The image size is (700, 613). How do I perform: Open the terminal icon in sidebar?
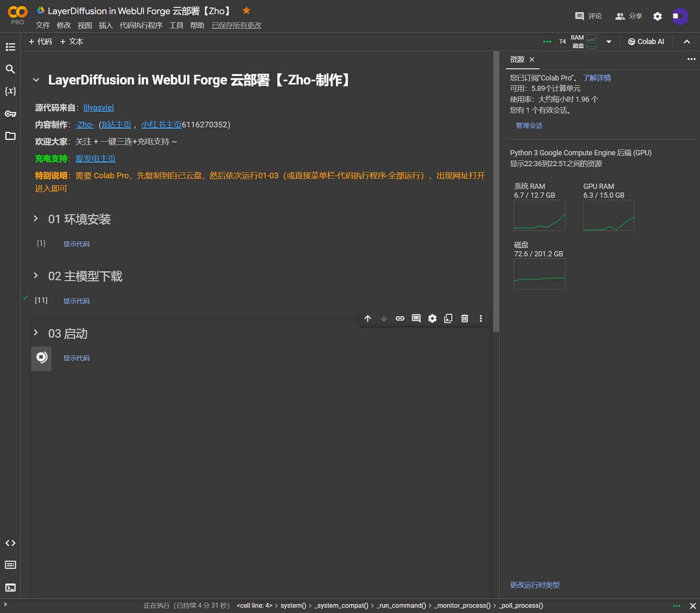[x=11, y=588]
